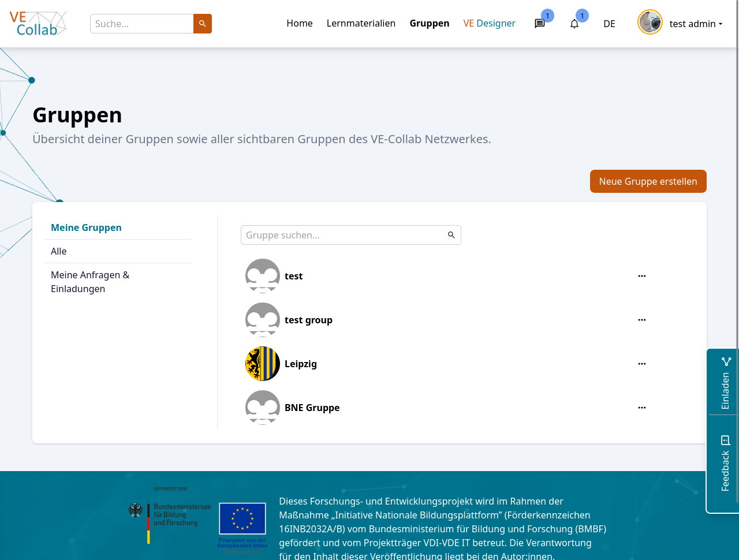Click the magnifier in group search field
Image resolution: width=739 pixels, height=560 pixels.
451,235
